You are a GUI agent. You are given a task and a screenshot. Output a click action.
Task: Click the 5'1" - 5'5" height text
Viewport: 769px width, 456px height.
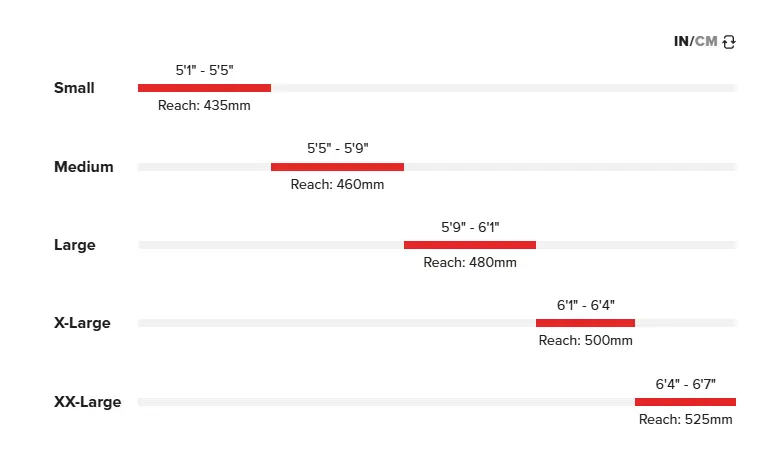[205, 70]
